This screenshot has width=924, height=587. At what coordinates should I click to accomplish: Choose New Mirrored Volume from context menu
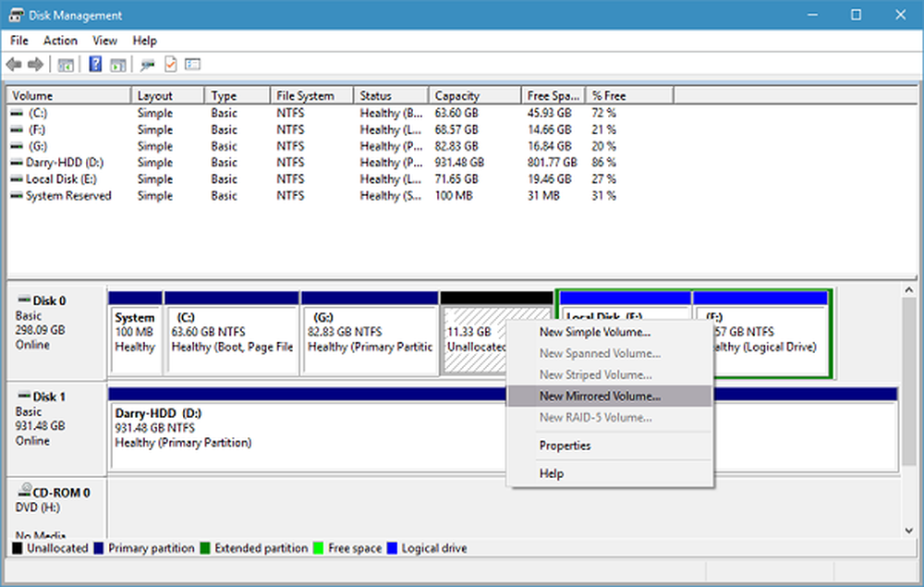pyautogui.click(x=596, y=395)
